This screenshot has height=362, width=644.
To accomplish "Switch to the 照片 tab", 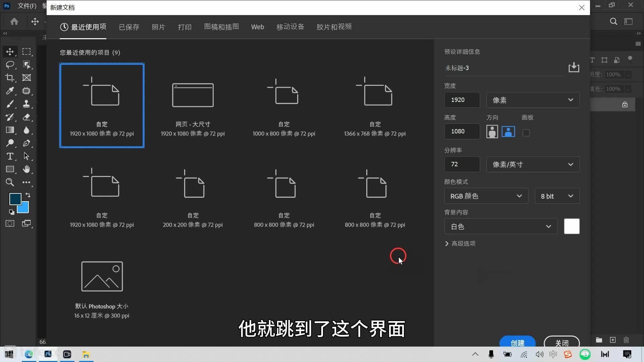I will [x=158, y=27].
